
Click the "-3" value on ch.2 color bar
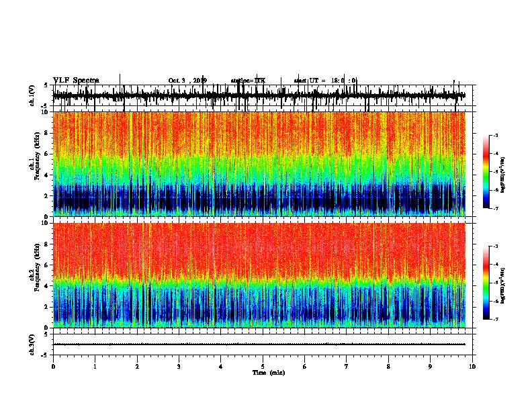click(x=495, y=246)
